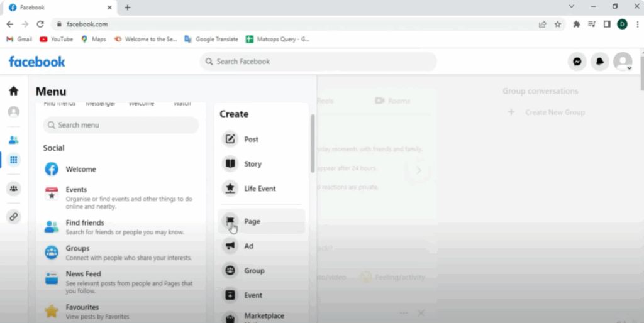Open a new browser tab
Image resolution: width=644 pixels, height=323 pixels.
point(127,8)
